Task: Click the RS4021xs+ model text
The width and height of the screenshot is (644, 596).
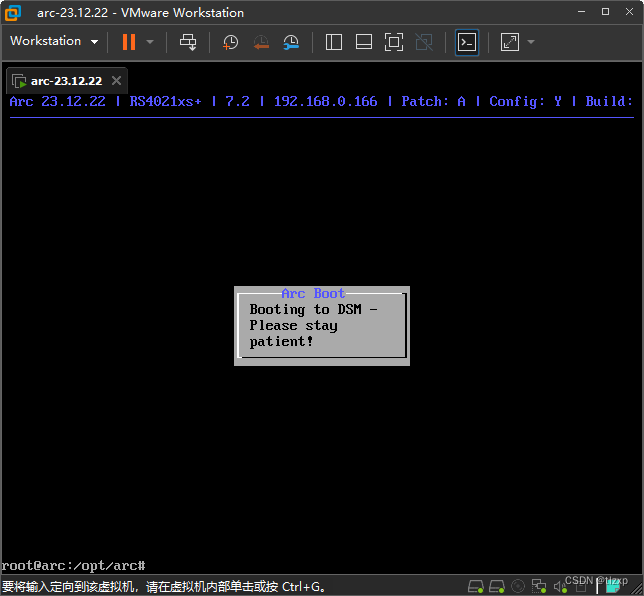Action: point(166,101)
